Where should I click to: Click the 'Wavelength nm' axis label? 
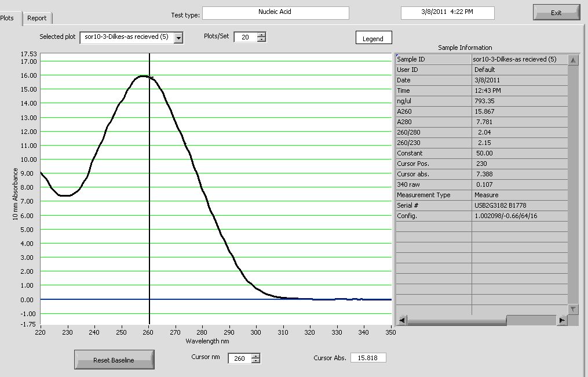pyautogui.click(x=207, y=341)
